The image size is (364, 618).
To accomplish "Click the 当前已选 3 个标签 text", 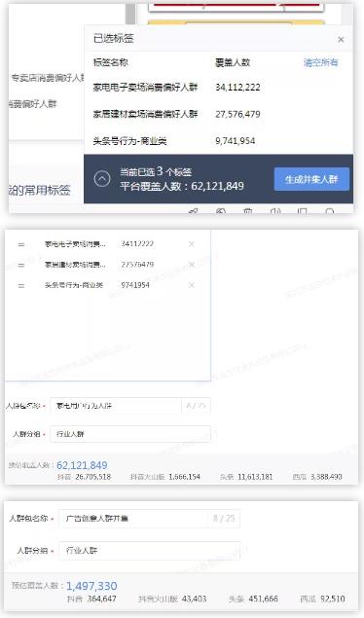I will (156, 172).
